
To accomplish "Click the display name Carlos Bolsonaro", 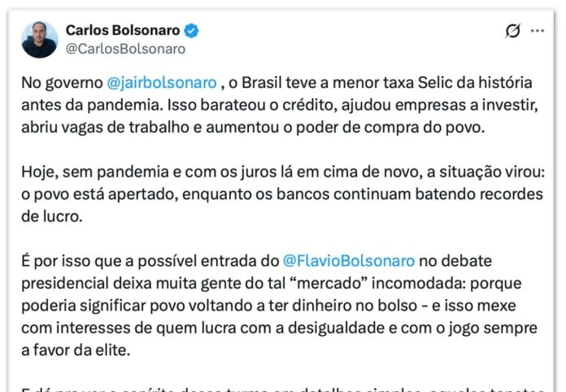I will [x=122, y=30].
